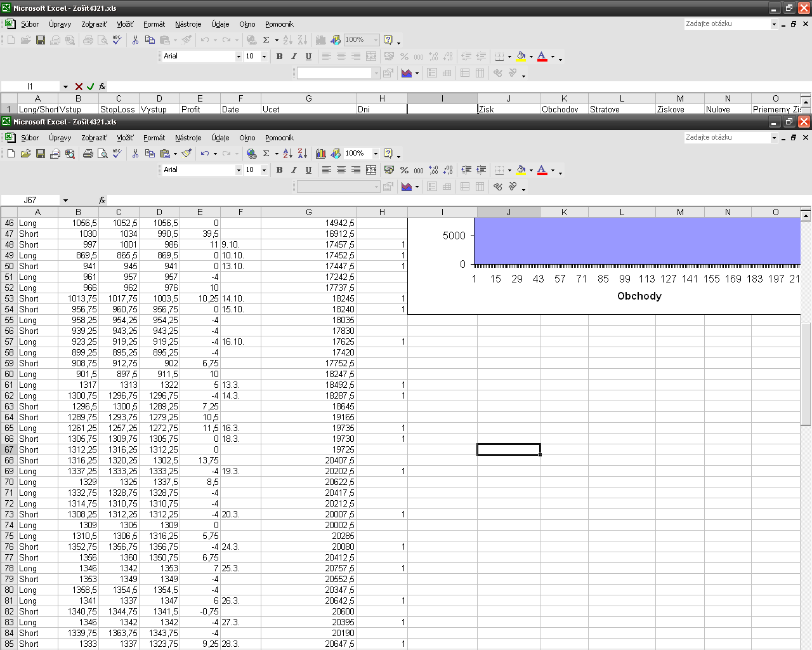Image resolution: width=812 pixels, height=650 pixels.
Task: Open Údaje menu in background Excel window
Action: [x=220, y=24]
